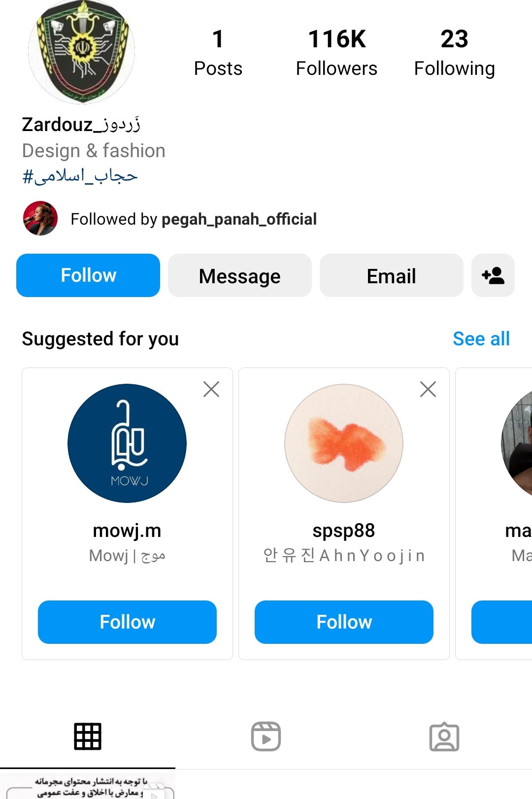Dismiss the mowj.m suggestion card
The image size is (532, 799).
tap(211, 389)
